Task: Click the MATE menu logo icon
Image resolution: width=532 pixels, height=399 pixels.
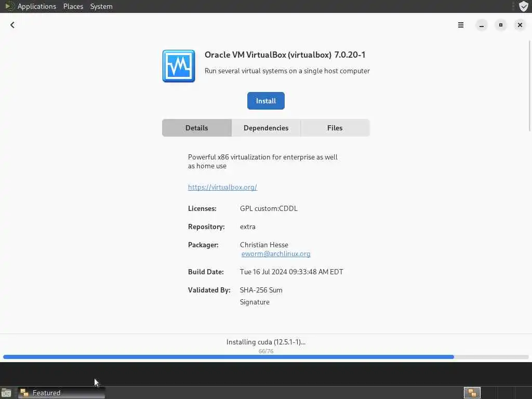Action: coord(9,6)
